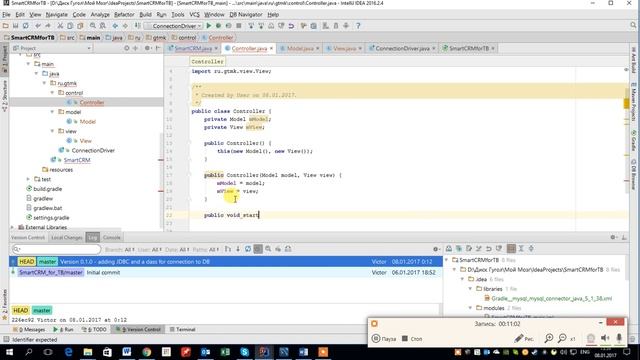
Task: Select ConnectionDriver class in project tree
Action: coord(93,151)
